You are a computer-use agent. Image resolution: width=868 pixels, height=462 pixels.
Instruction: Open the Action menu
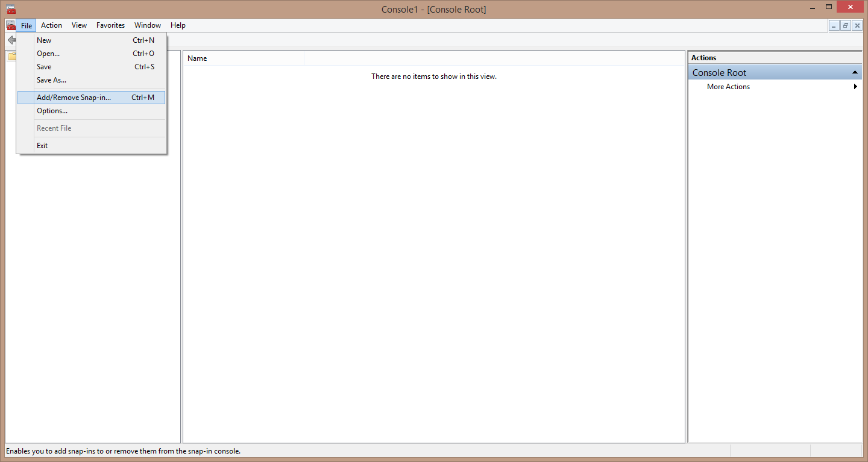tap(51, 25)
